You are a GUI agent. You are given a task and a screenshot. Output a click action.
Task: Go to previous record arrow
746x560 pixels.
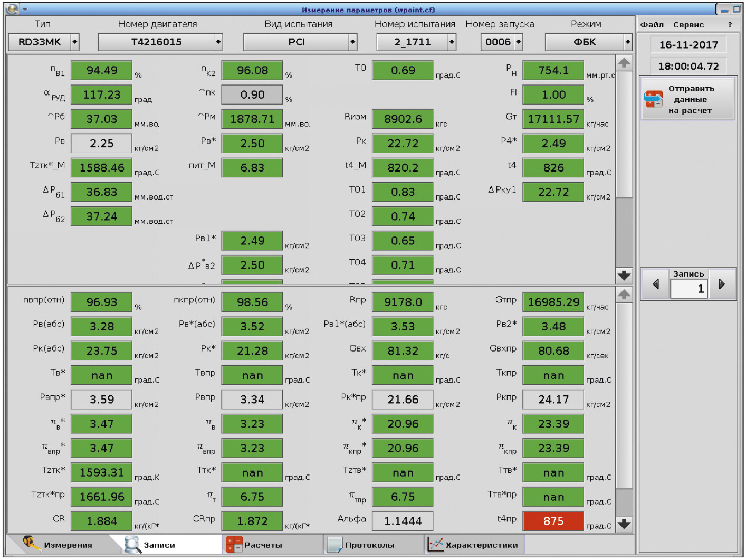[x=656, y=284]
